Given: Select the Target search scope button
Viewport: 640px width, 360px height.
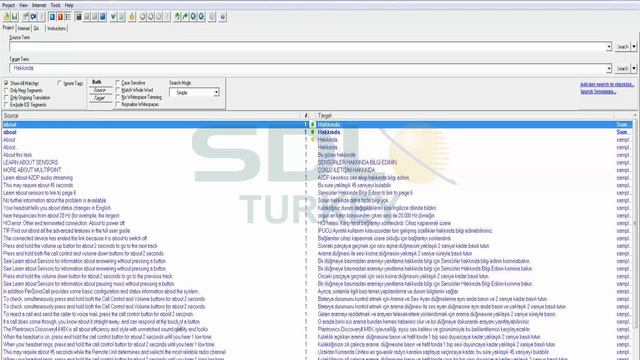Looking at the screenshot, I should point(100,98).
